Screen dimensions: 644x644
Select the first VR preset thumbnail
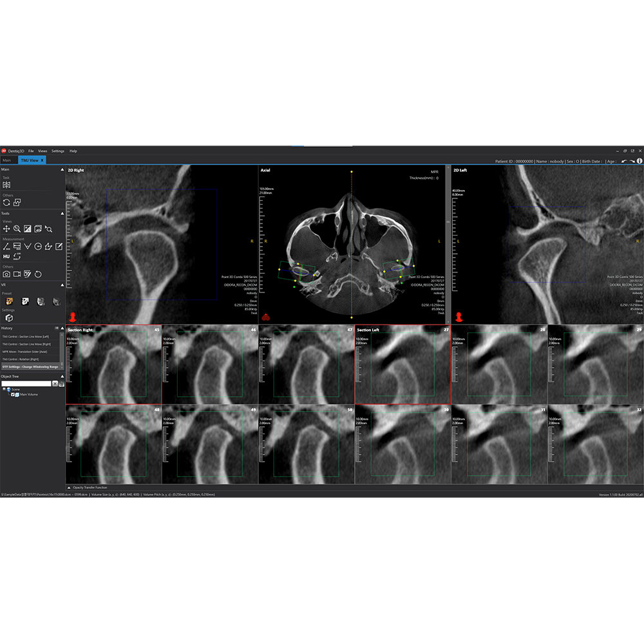9,302
